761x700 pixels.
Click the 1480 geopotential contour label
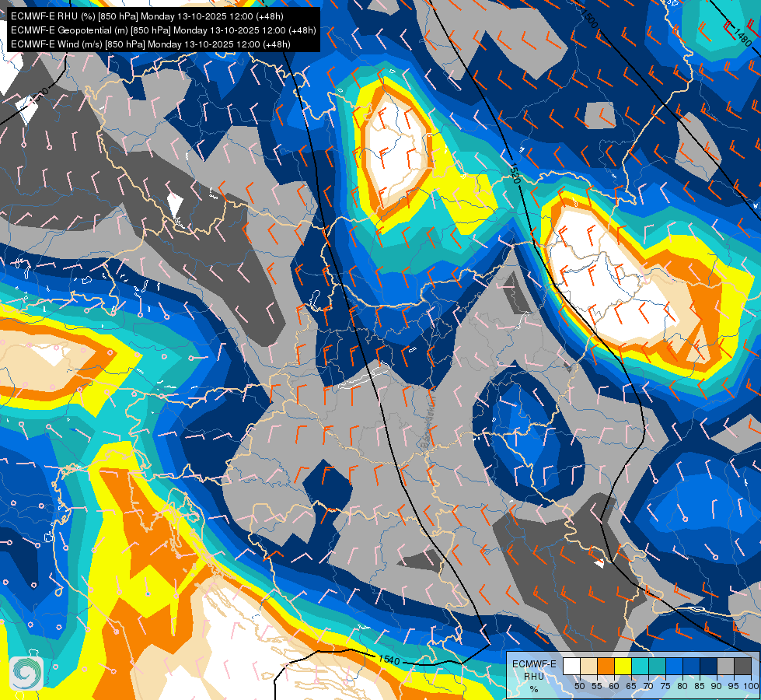tap(742, 37)
